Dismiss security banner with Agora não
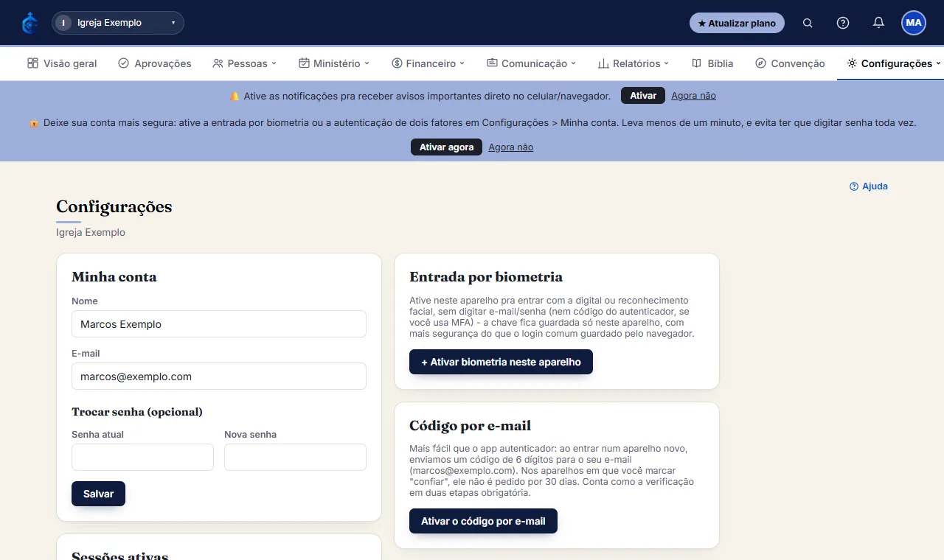 [x=510, y=147]
